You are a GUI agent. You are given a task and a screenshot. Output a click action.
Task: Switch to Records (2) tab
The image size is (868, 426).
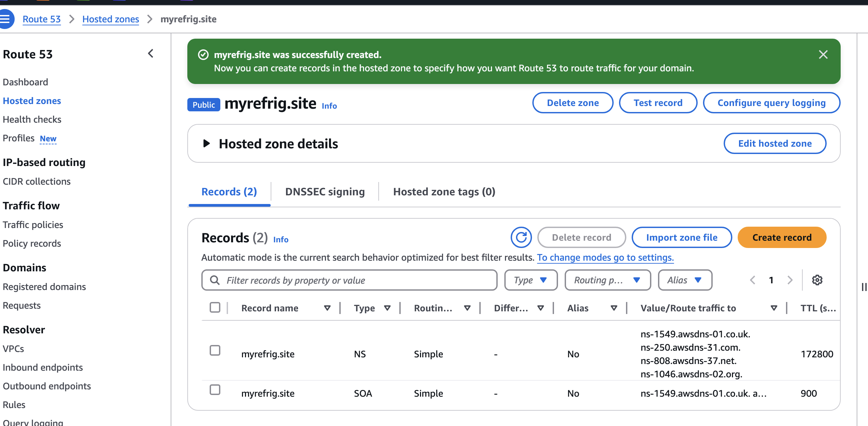pyautogui.click(x=229, y=192)
